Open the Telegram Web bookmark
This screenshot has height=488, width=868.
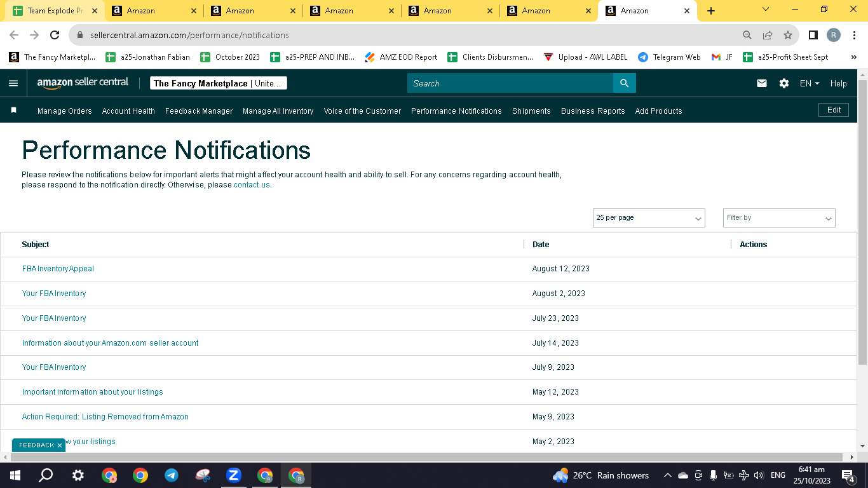click(669, 57)
